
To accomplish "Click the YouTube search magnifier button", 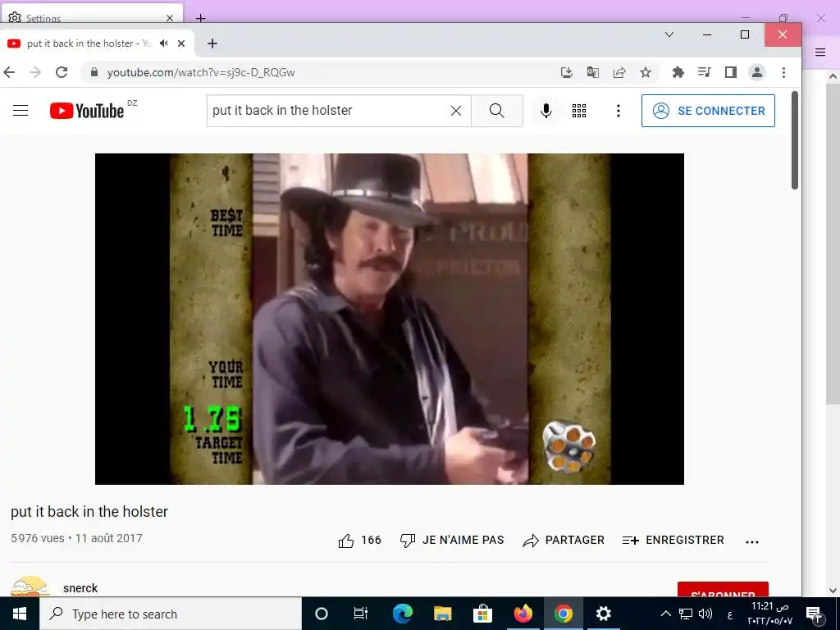I will pyautogui.click(x=497, y=111).
